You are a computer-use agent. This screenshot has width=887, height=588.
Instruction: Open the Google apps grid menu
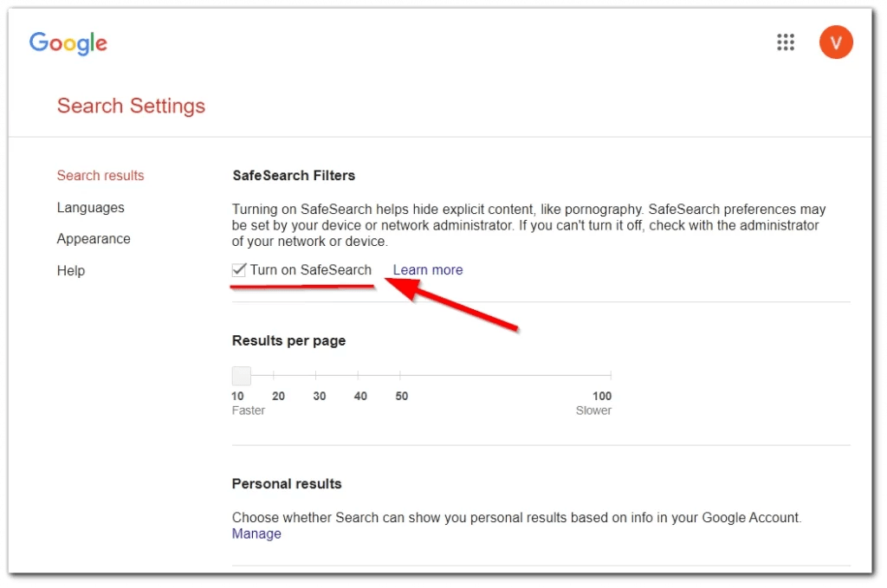tap(786, 42)
